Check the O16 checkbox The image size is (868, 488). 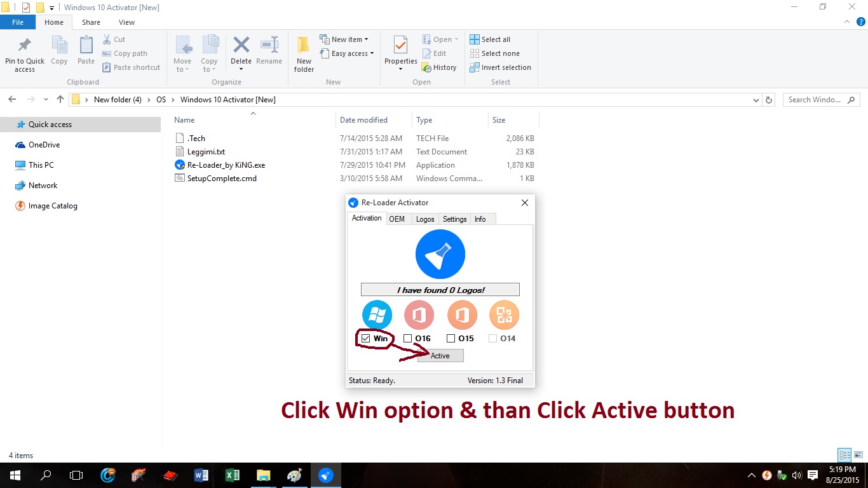pos(408,338)
